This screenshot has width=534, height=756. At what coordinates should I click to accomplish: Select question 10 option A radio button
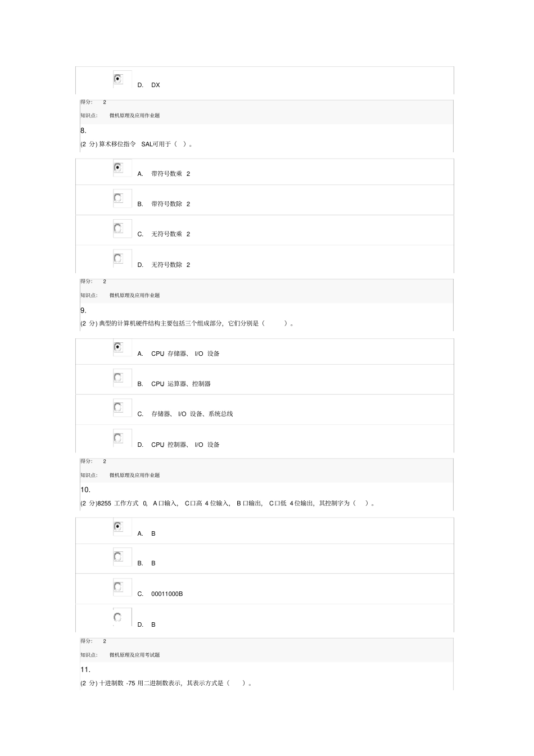(117, 527)
